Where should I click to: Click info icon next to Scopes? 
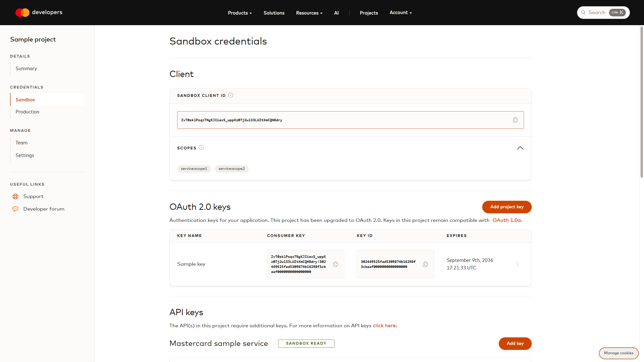[201, 148]
